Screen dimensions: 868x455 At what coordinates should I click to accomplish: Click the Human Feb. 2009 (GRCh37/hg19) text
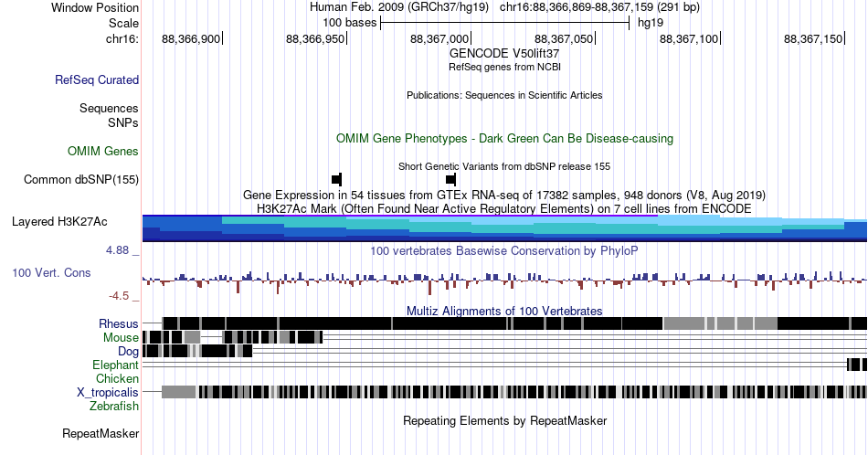(399, 7)
